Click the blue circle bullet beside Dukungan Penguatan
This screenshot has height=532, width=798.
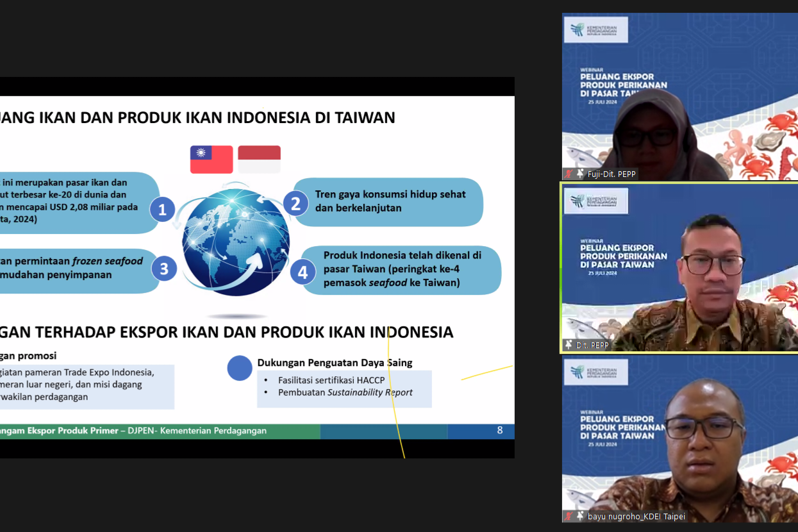coord(240,368)
